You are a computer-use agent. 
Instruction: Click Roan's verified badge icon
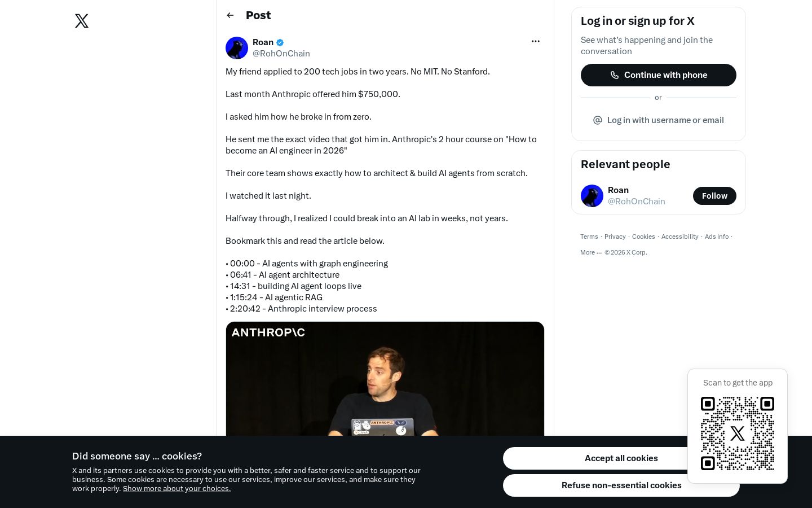(x=280, y=42)
